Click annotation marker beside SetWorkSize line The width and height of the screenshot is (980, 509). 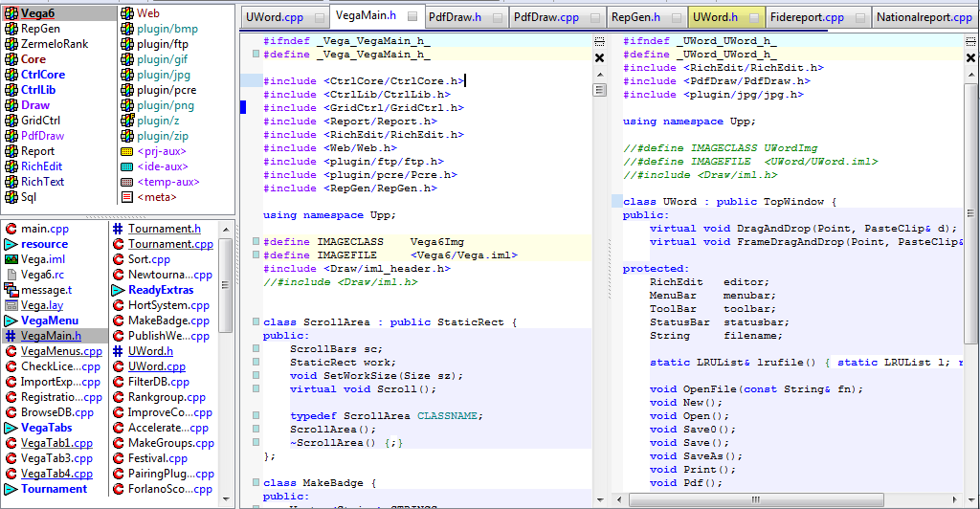pyautogui.click(x=256, y=376)
